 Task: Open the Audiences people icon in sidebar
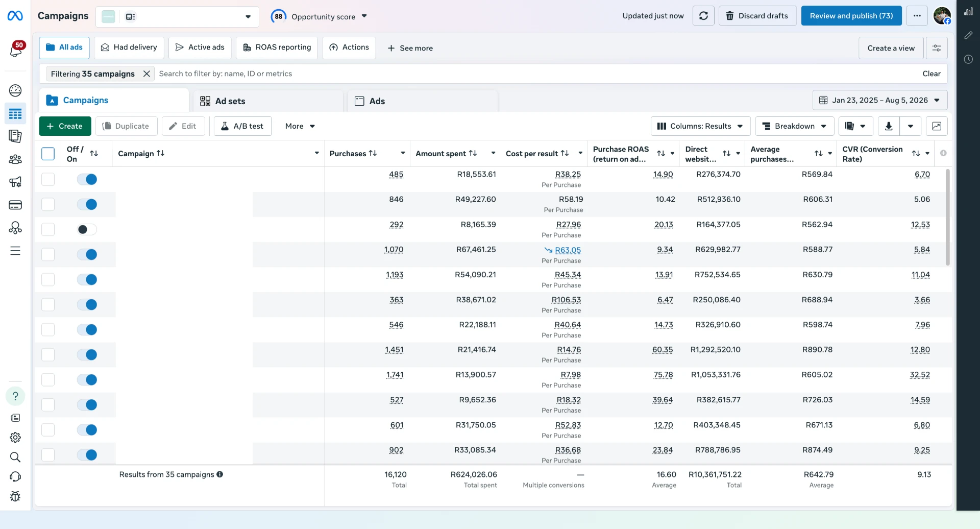point(15,159)
